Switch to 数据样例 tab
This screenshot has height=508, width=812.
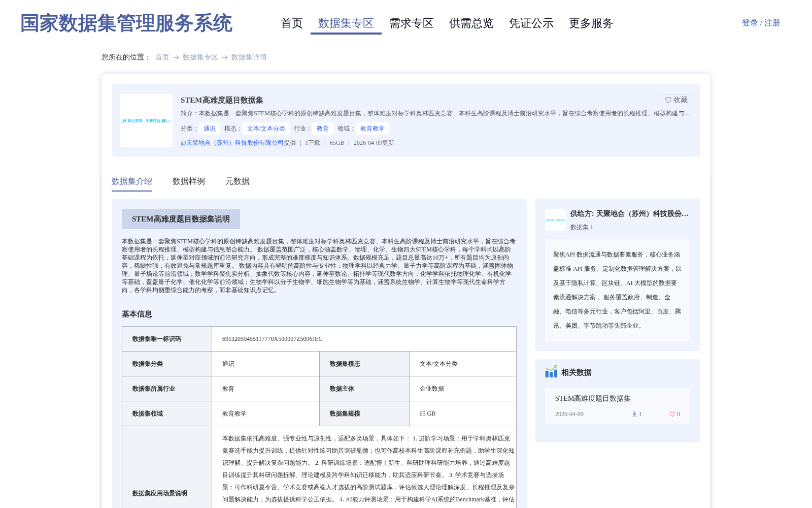[x=189, y=181]
